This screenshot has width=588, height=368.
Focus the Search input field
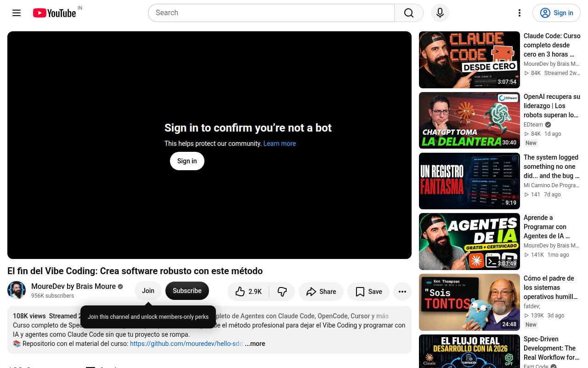(271, 13)
